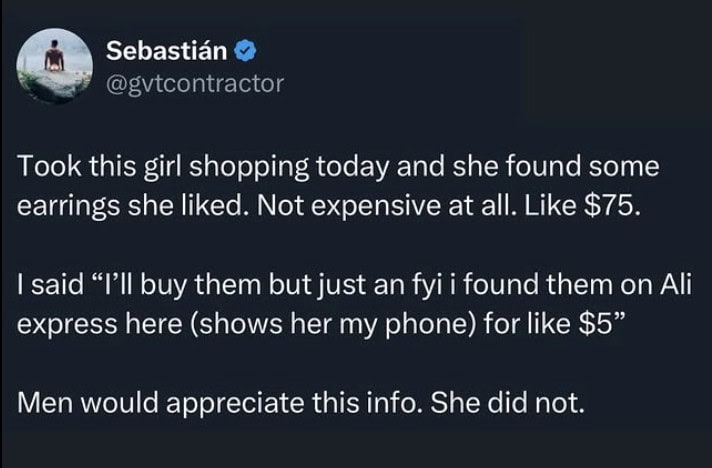Open Sebastián's circular profile picture
712x468 pixels.
click(54, 67)
